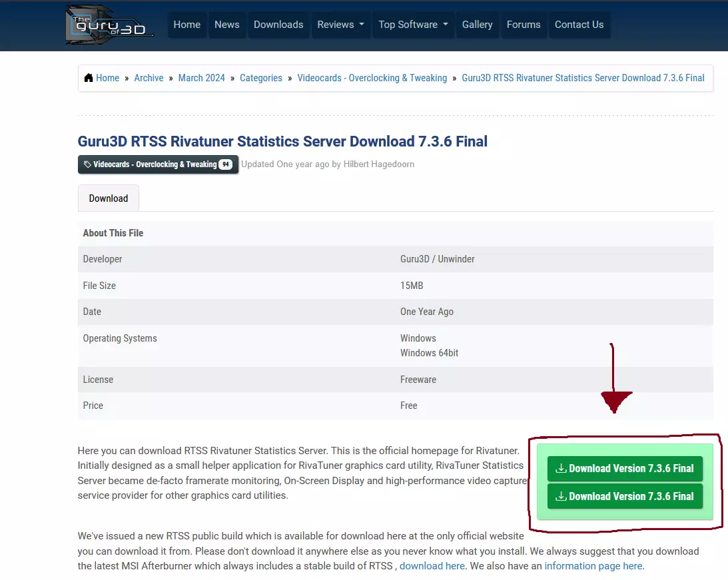The width and height of the screenshot is (728, 580).
Task: Click the 'About This File' header
Action: coord(113,233)
